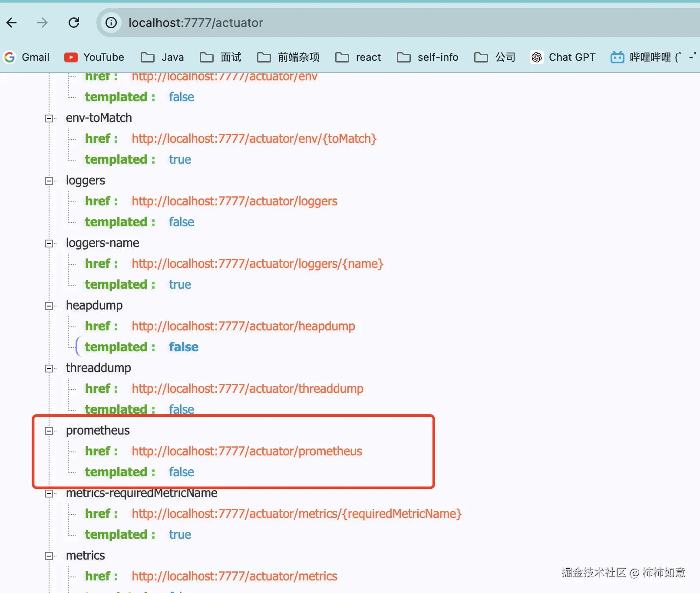Collapse the prometheus tree node
The width and height of the screenshot is (700, 593).
49,431
